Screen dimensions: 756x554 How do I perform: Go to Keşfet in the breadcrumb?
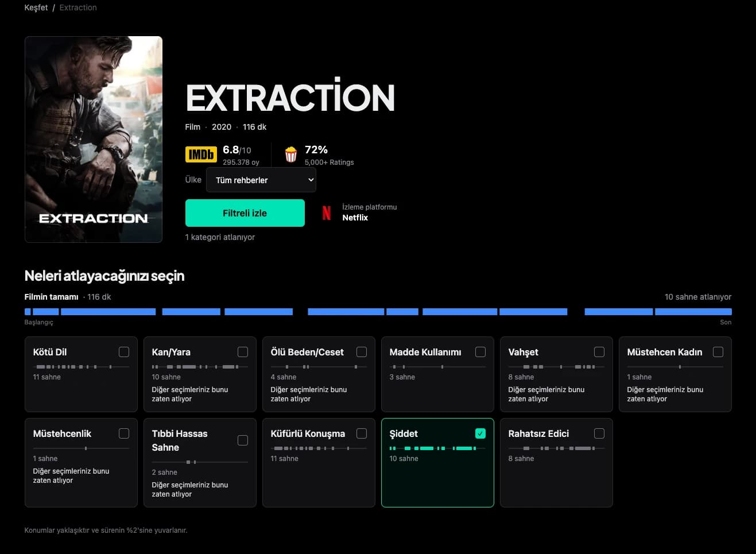36,7
